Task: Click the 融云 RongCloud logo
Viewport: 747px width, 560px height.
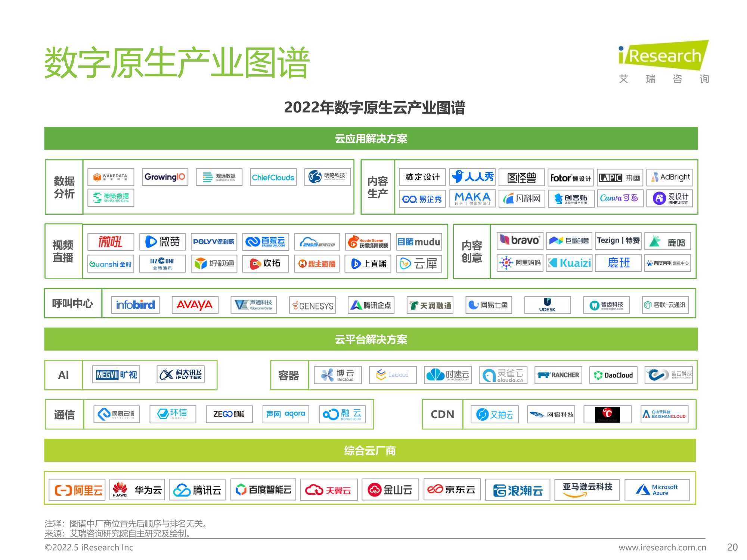Action: pos(342,414)
